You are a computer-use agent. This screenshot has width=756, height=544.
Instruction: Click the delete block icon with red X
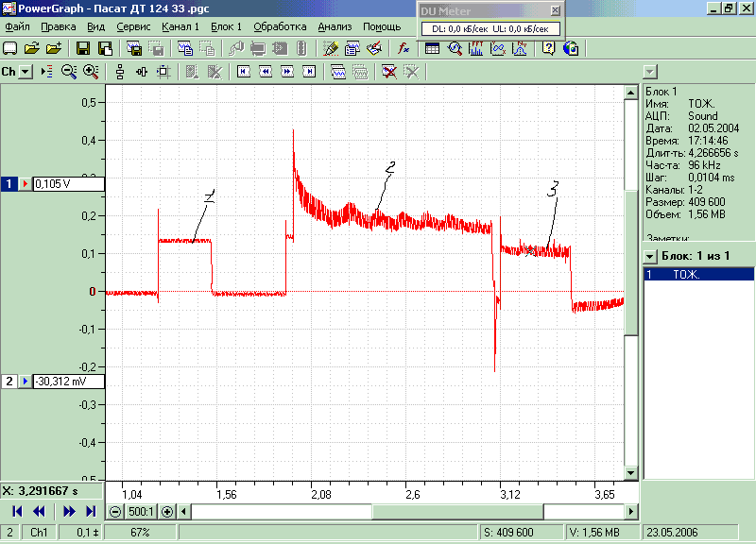(388, 72)
